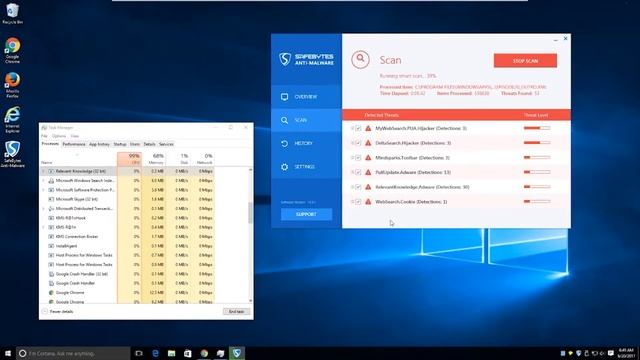This screenshot has height=360, width=640.
Task: Open Task Manager View menu
Action: pyautogui.click(x=75, y=136)
